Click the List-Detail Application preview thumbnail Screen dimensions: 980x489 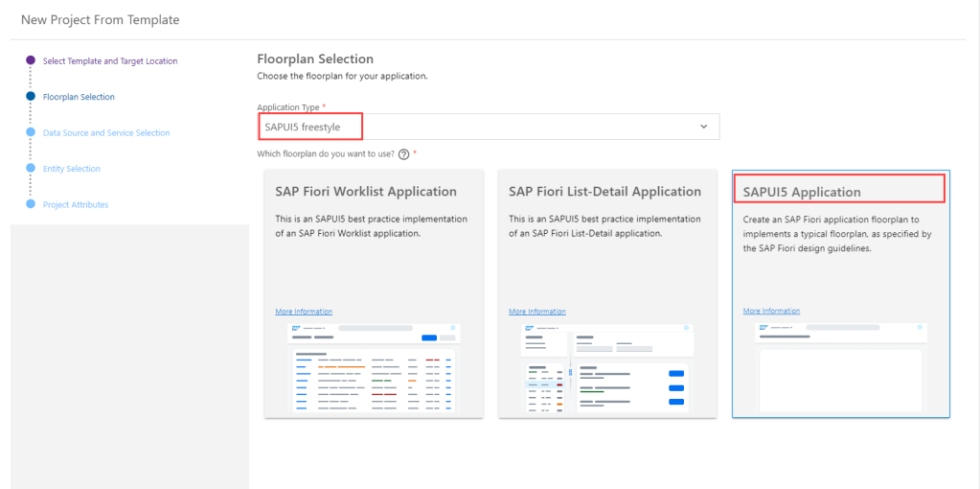point(607,368)
